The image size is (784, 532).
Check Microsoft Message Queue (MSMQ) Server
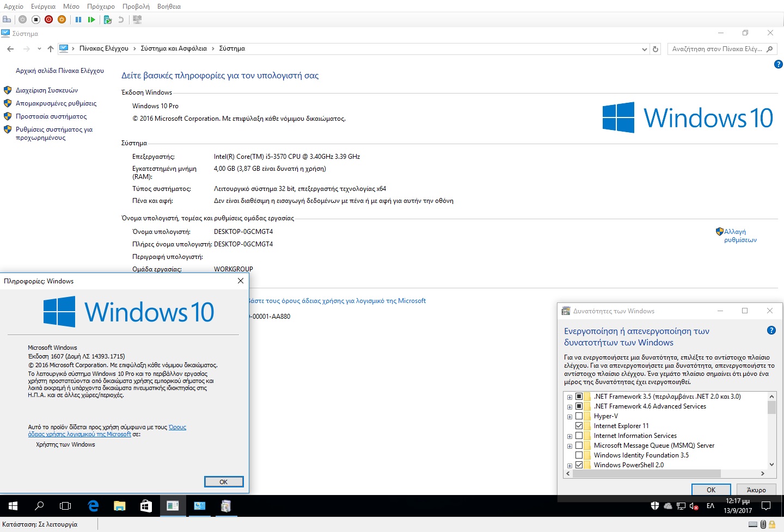point(579,446)
